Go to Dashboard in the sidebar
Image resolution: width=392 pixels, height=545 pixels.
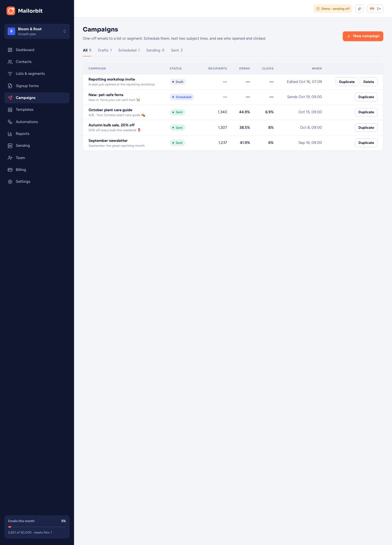point(37,50)
